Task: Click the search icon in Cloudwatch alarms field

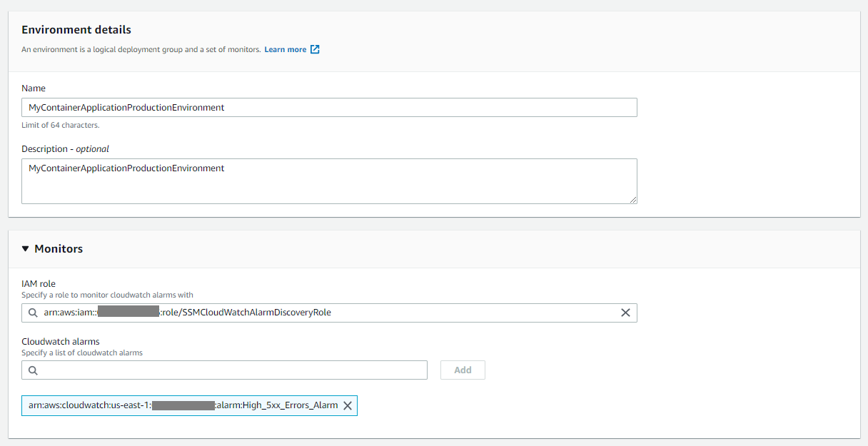Action: click(32, 370)
